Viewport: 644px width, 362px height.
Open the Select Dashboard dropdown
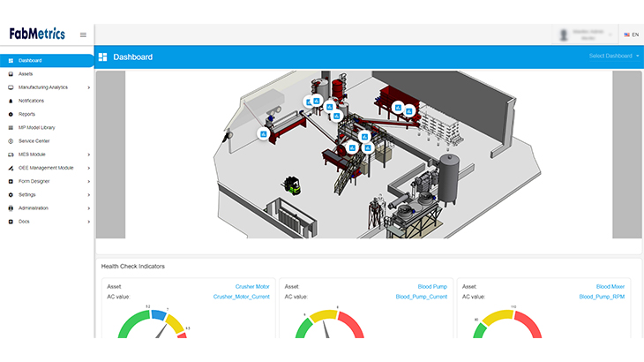click(614, 57)
